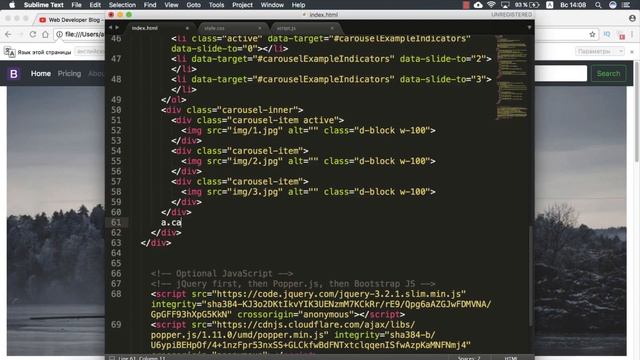Toggle the side bar icon in status bar
640x360 pixels.
click(x=111, y=358)
